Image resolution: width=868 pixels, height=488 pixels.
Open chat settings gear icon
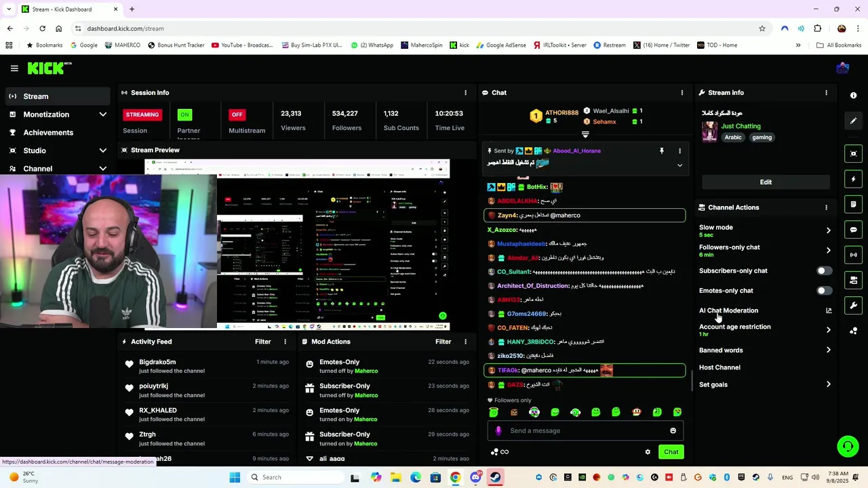[648, 452]
